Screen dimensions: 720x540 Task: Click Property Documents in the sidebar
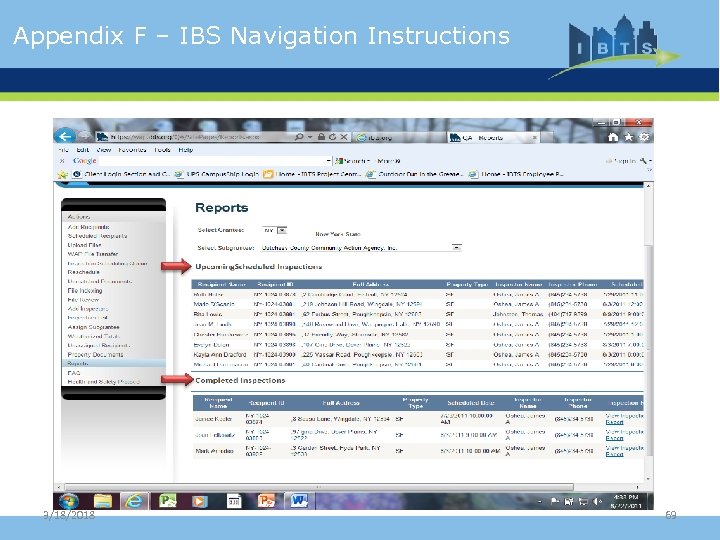click(x=96, y=354)
